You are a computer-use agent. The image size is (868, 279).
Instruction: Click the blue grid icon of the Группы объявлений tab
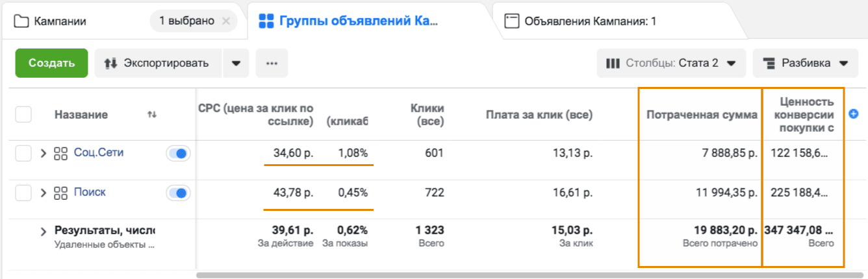point(266,21)
